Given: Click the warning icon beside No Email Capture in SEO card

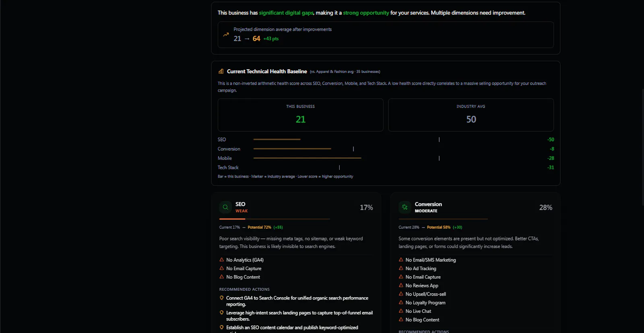Looking at the screenshot, I should click(221, 268).
